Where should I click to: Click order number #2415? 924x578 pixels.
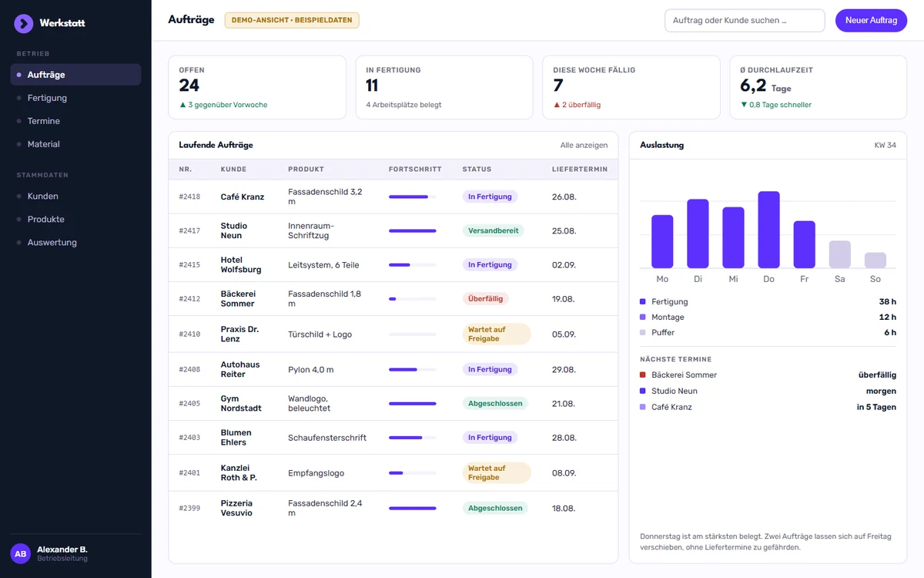(189, 264)
